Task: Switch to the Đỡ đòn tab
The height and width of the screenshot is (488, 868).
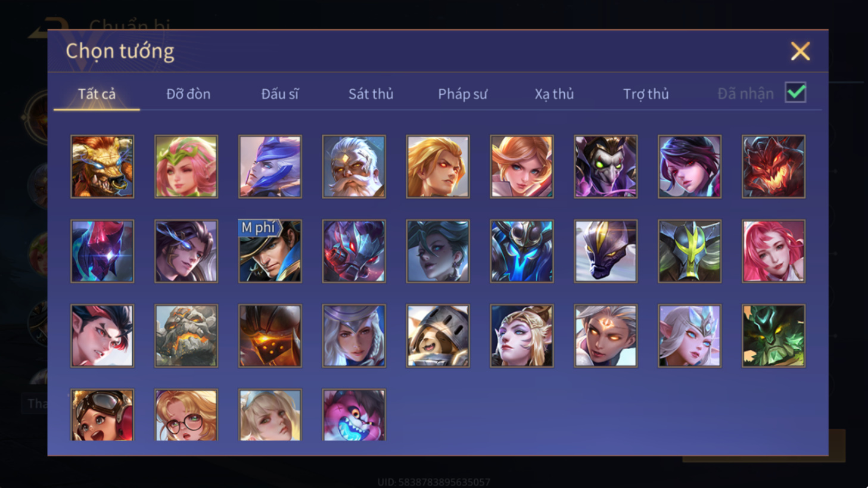Action: pyautogui.click(x=188, y=94)
